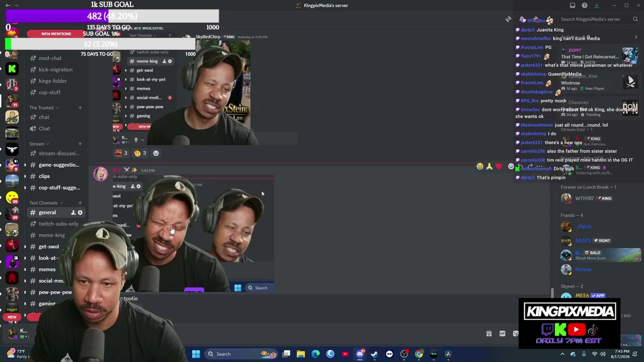644x362 pixels.
Task: Expand the Activity panel arrow
Action: [636, 37]
